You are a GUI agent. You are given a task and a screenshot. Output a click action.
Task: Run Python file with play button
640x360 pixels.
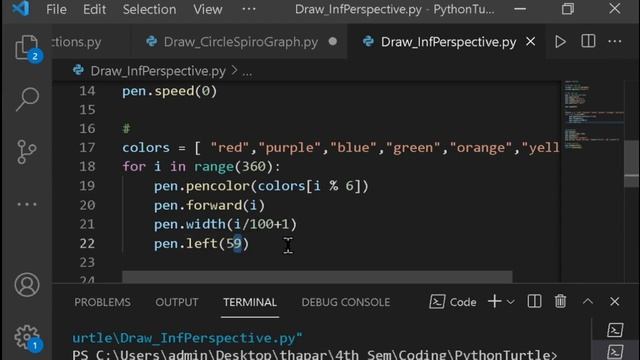pyautogui.click(x=560, y=41)
